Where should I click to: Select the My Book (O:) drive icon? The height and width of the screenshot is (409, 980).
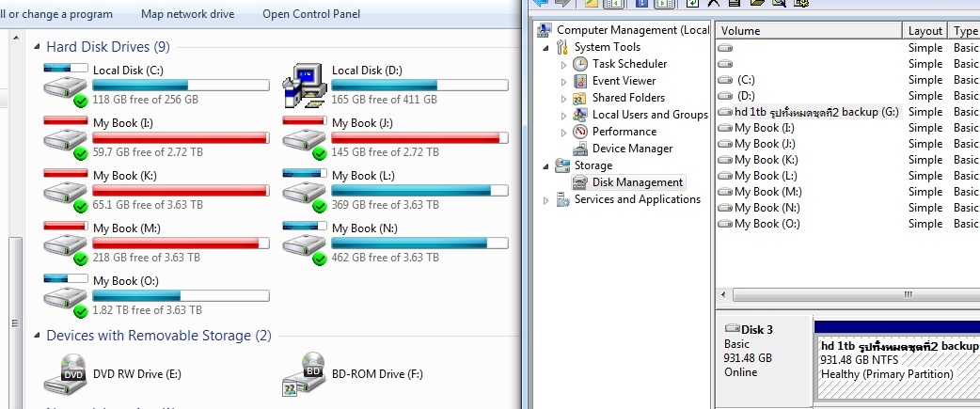pyautogui.click(x=65, y=296)
